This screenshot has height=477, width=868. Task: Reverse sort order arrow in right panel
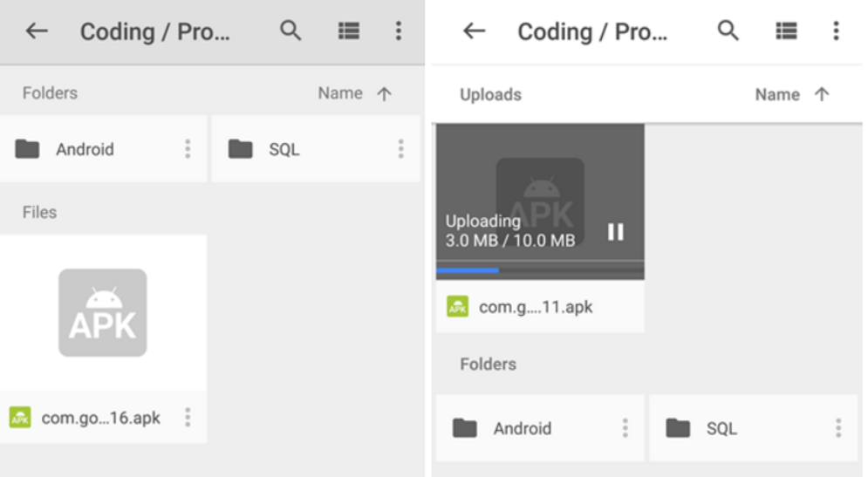pyautogui.click(x=821, y=95)
